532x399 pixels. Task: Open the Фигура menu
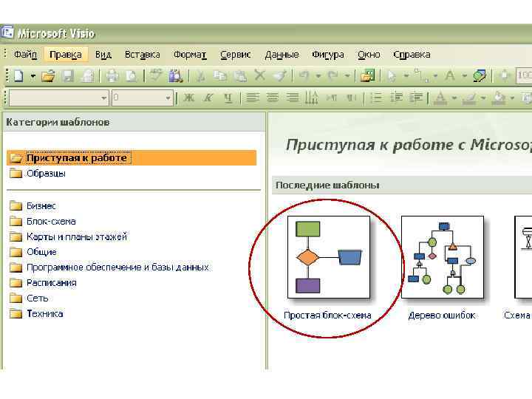point(328,55)
